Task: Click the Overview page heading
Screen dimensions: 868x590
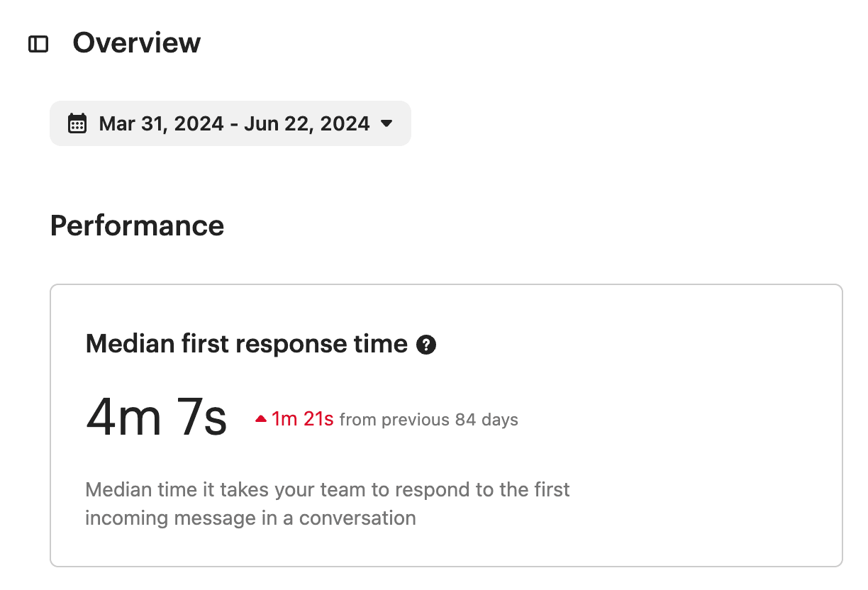Action: click(x=137, y=43)
